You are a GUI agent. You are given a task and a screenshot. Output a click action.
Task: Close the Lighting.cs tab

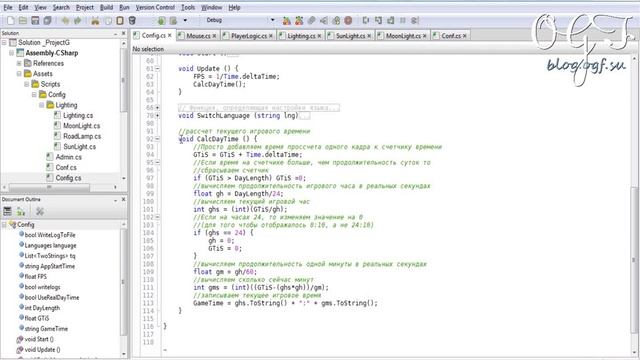coord(319,36)
